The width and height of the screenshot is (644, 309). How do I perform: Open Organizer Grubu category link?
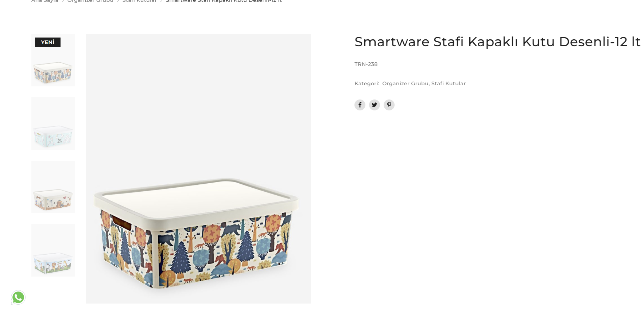pos(405,83)
